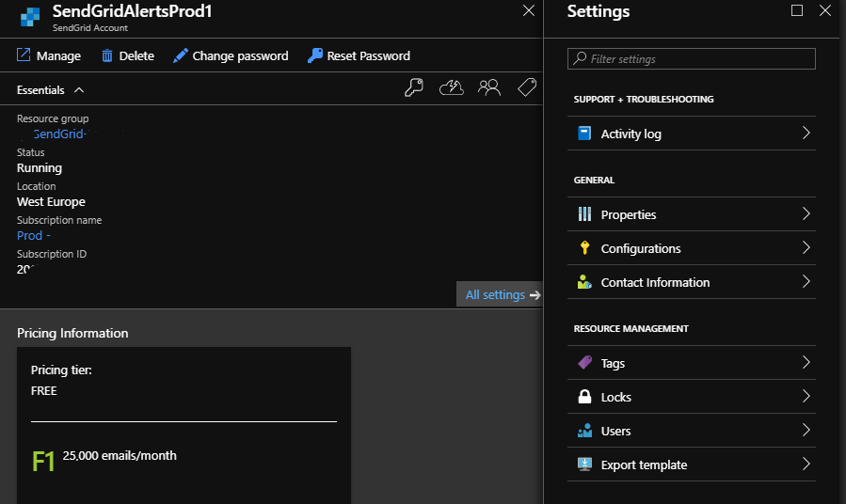Close the SendGridAlertsProd1 blade
The width and height of the screenshot is (846, 504).
point(529,10)
